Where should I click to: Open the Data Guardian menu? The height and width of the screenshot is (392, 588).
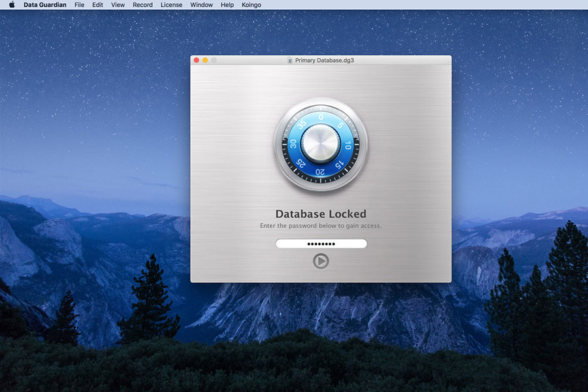tap(44, 5)
